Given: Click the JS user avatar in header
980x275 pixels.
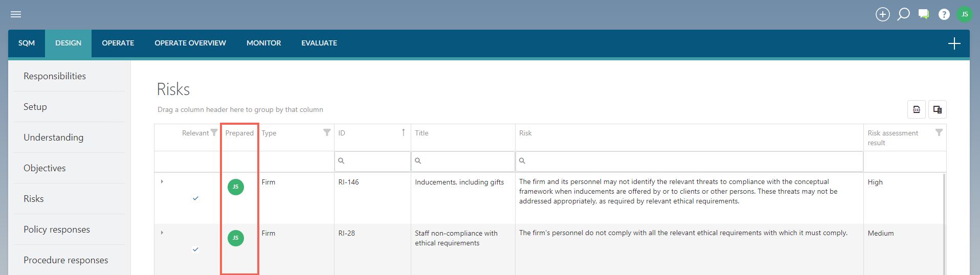Looking at the screenshot, I should pos(965,14).
